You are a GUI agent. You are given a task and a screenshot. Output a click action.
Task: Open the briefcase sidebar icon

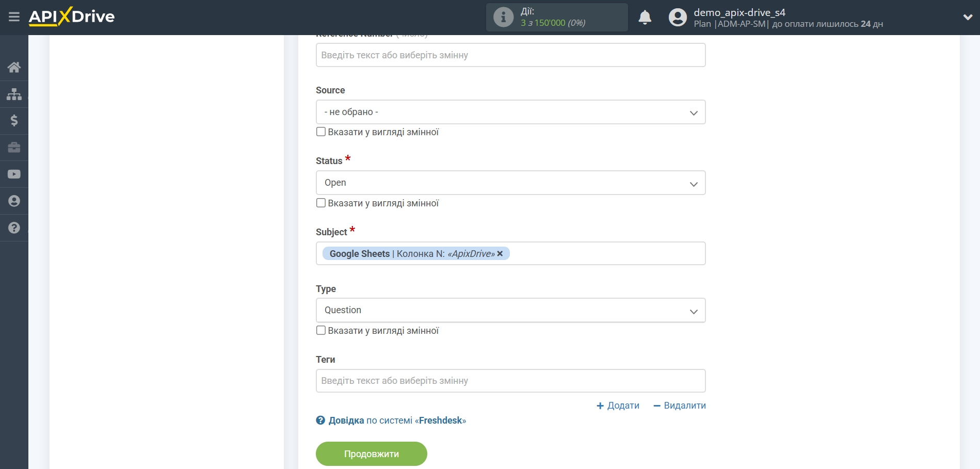(14, 148)
